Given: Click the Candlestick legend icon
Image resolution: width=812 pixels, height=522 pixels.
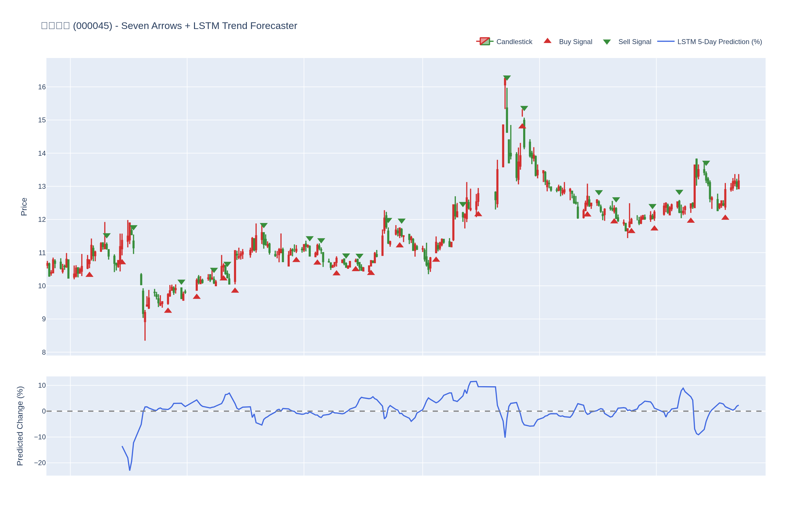Looking at the screenshot, I should point(484,42).
